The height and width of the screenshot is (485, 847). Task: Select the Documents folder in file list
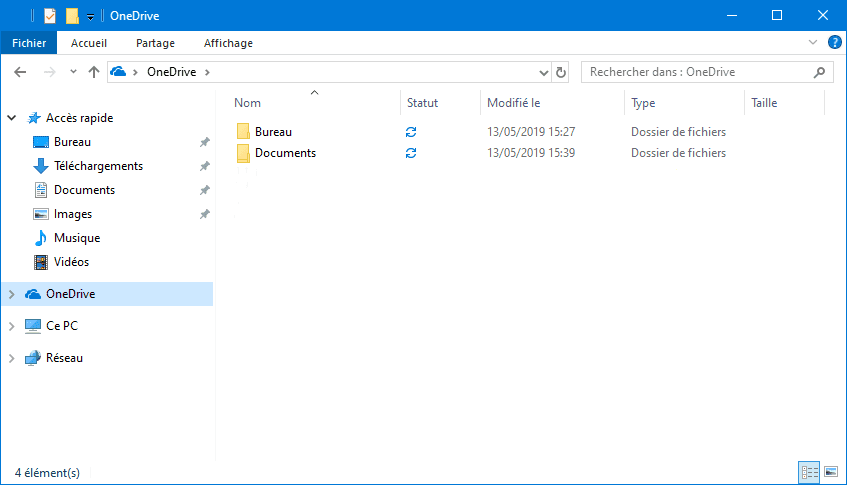point(285,153)
